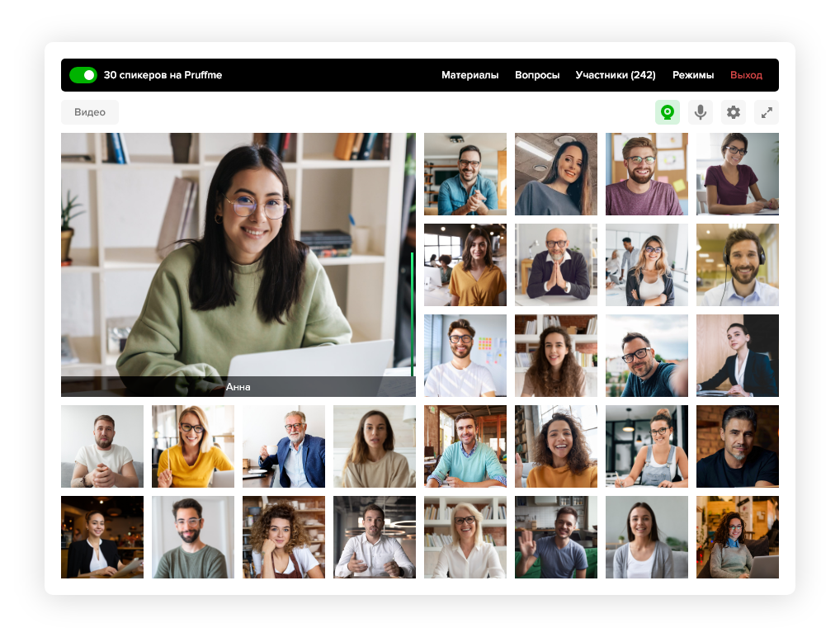Image resolution: width=840 pixels, height=642 pixels.
Task: Open the Режимы modes menu
Action: (693, 75)
